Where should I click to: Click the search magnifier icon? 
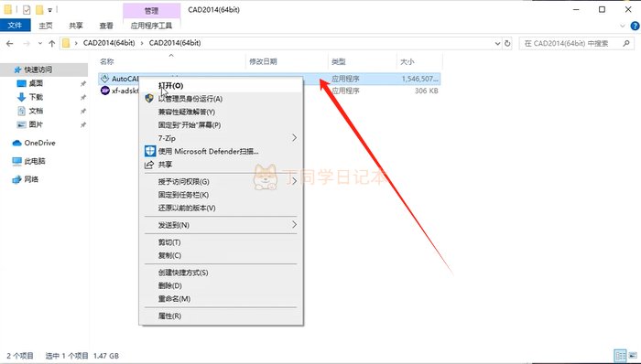coord(625,43)
